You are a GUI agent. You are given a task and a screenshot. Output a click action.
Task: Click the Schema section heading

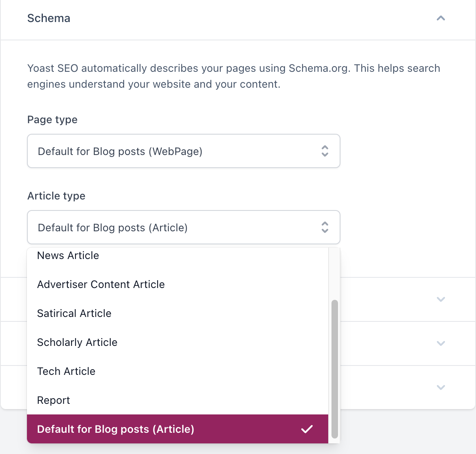(49, 18)
